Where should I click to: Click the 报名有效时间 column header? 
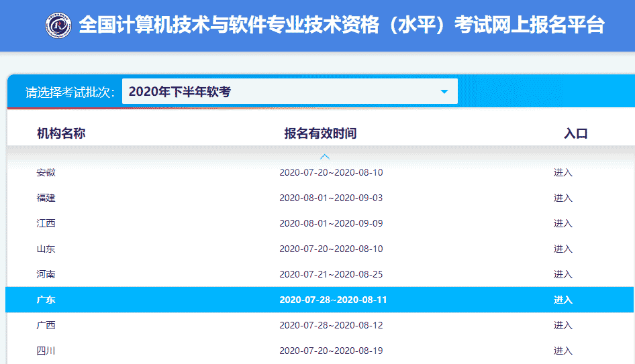(x=320, y=133)
